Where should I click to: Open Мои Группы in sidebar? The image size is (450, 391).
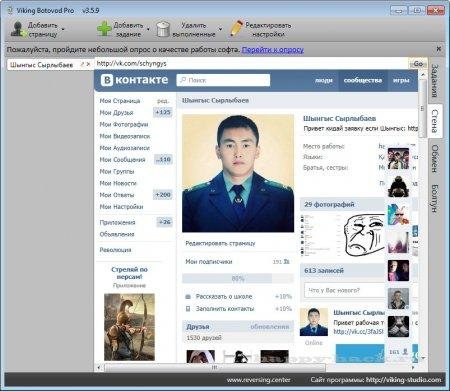pos(117,171)
